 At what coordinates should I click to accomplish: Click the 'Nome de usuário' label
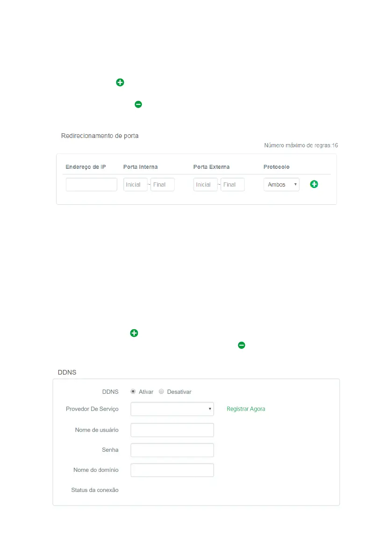pos(97,430)
